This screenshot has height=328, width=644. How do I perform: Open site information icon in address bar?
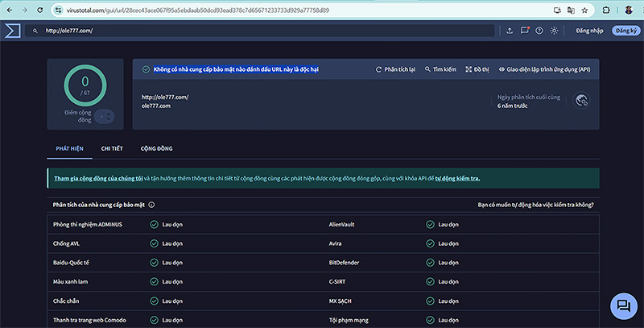pyautogui.click(x=58, y=10)
